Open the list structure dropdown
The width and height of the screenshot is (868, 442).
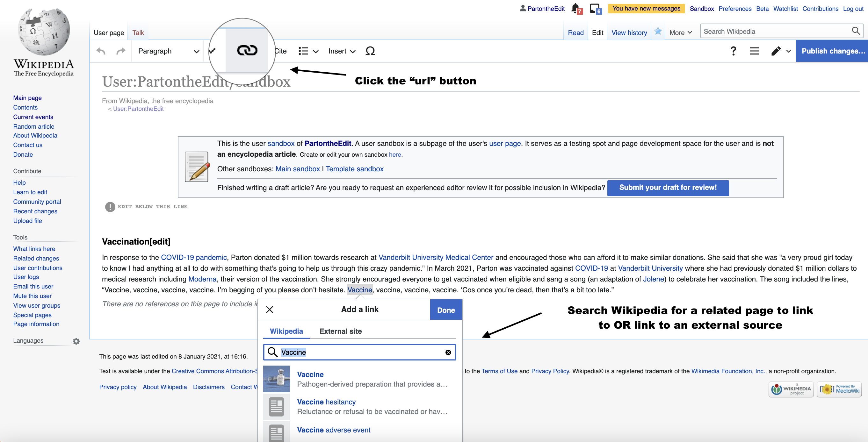click(308, 51)
